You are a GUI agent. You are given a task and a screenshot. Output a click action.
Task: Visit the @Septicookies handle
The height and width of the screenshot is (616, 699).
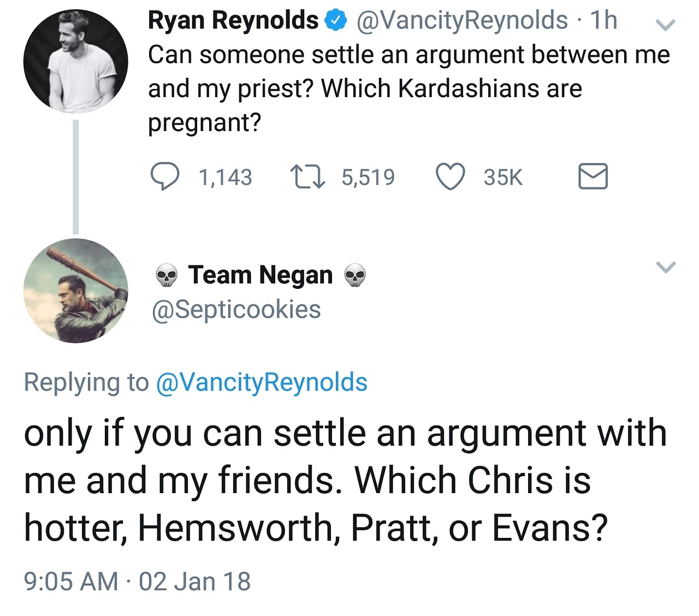tap(236, 310)
